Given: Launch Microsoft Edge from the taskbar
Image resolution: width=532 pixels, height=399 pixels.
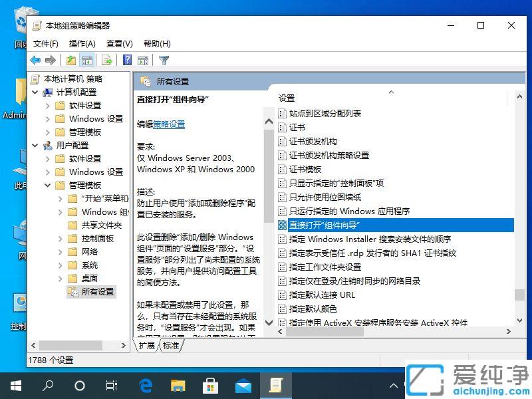Looking at the screenshot, I should [146, 384].
